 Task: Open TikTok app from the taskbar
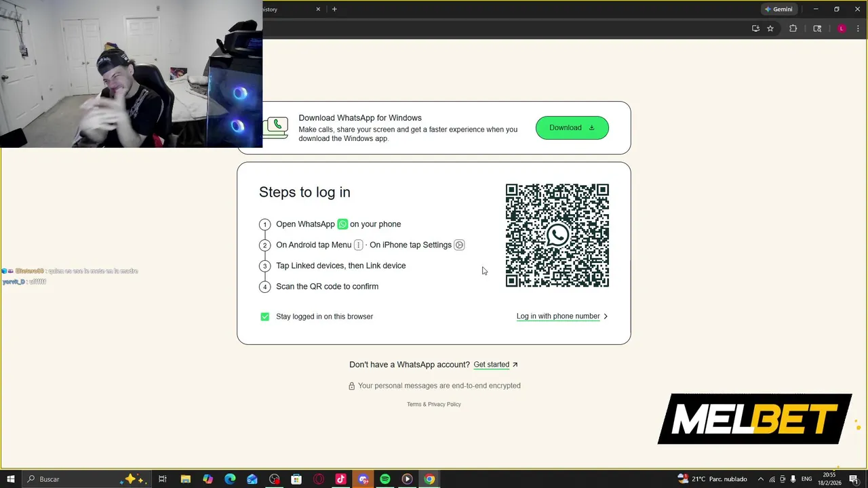341,479
